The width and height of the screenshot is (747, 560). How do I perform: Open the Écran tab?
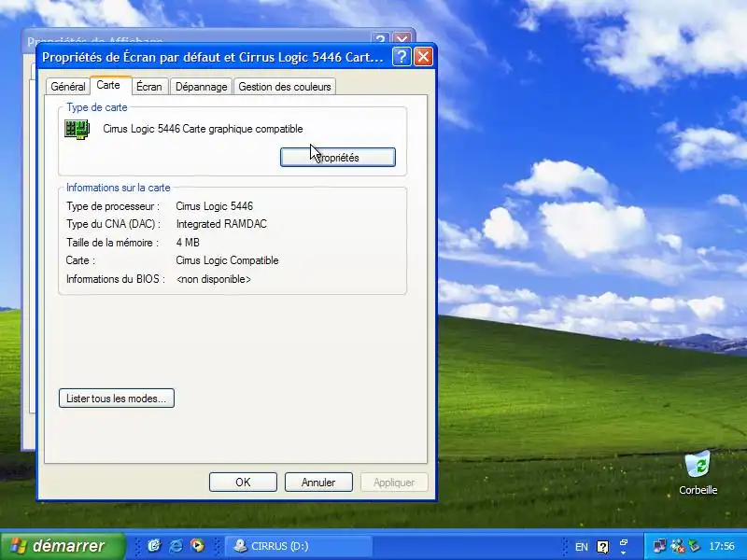(149, 87)
